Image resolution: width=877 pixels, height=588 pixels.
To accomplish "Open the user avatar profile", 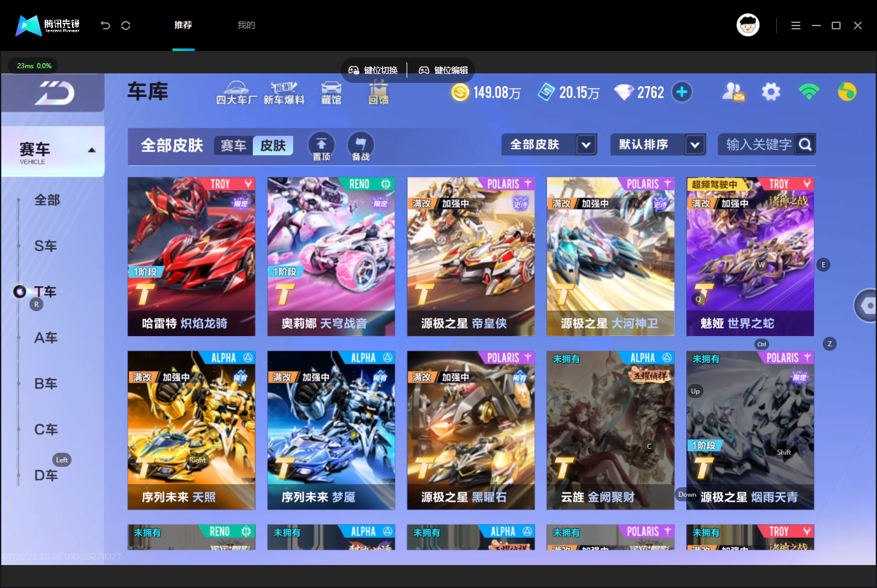I will click(x=748, y=25).
